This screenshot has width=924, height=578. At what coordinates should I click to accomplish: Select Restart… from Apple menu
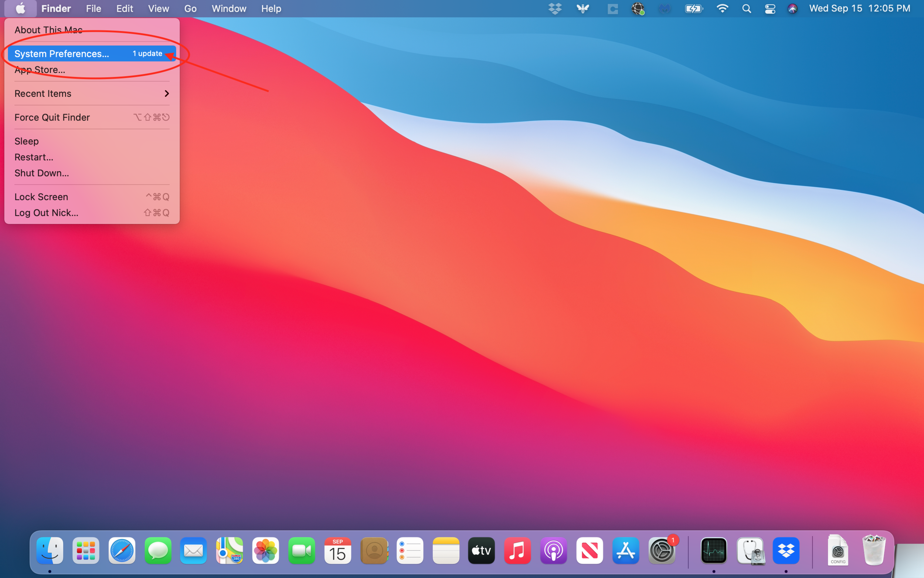point(92,157)
